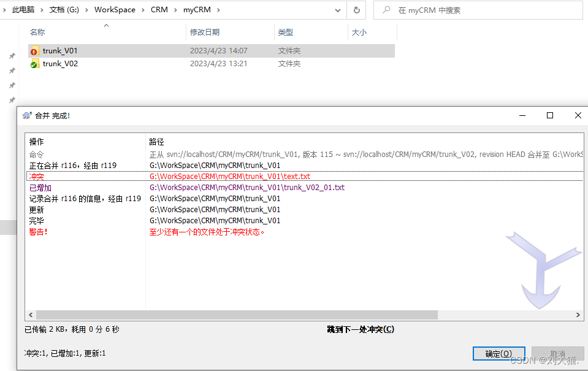Expand chevron after CRM in breadcrumb
The image size is (588, 371).
click(175, 10)
